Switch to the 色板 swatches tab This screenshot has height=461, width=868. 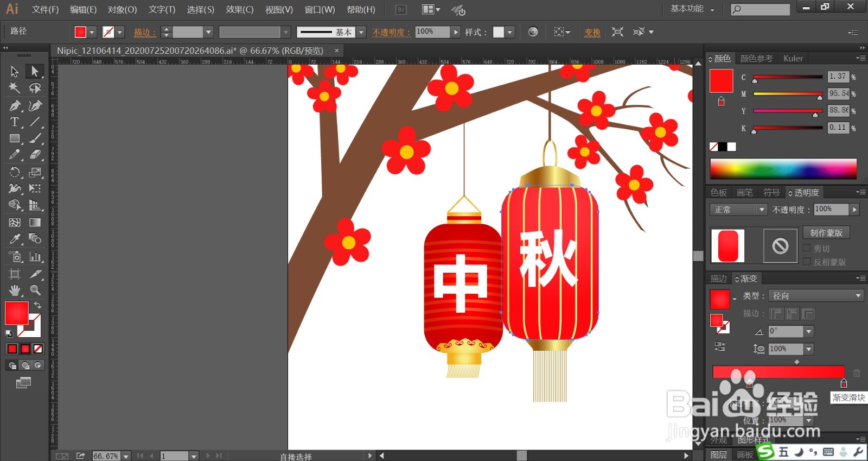click(x=719, y=192)
